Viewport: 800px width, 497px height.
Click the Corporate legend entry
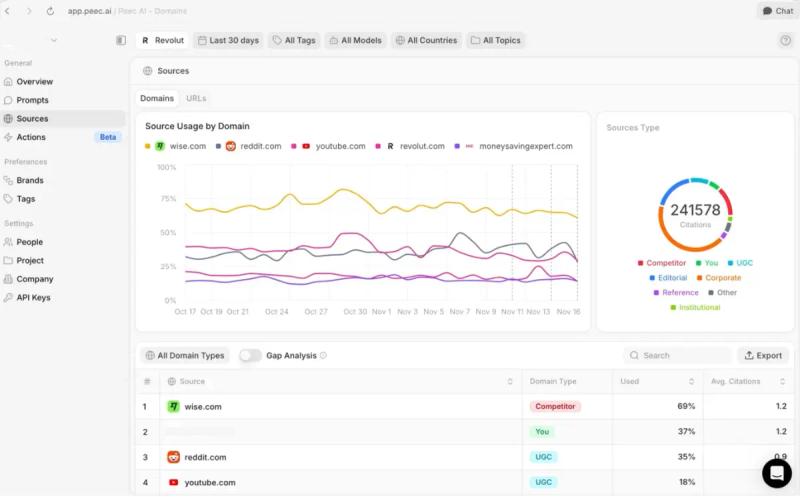coord(719,278)
